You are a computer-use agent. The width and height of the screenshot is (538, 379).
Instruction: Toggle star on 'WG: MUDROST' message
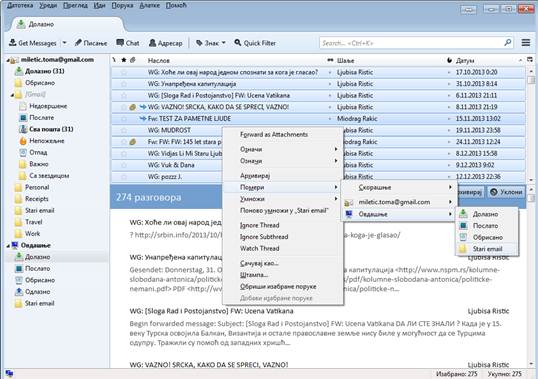(x=124, y=130)
